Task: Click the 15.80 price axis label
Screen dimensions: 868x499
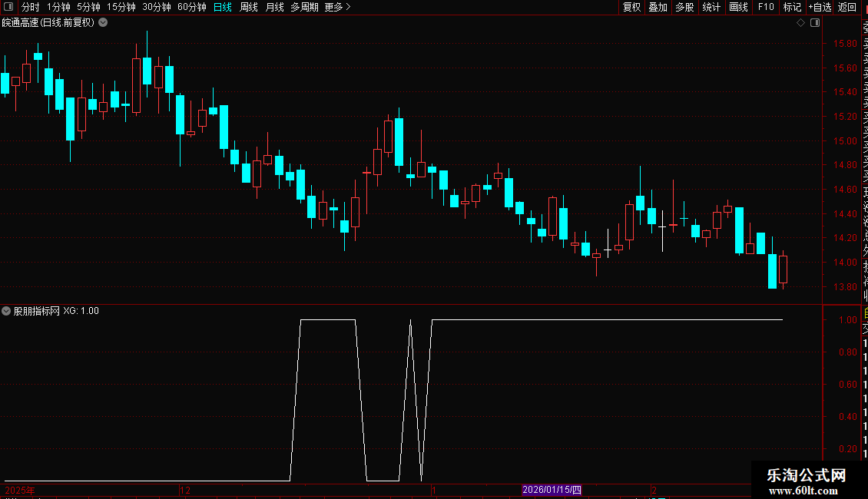Action: point(845,44)
